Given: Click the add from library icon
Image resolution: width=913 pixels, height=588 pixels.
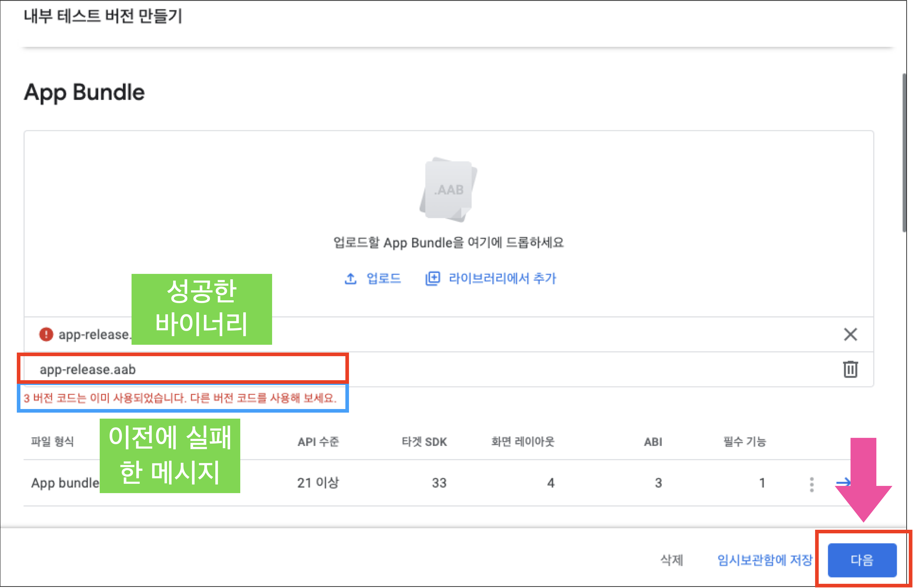Looking at the screenshot, I should coord(433,278).
